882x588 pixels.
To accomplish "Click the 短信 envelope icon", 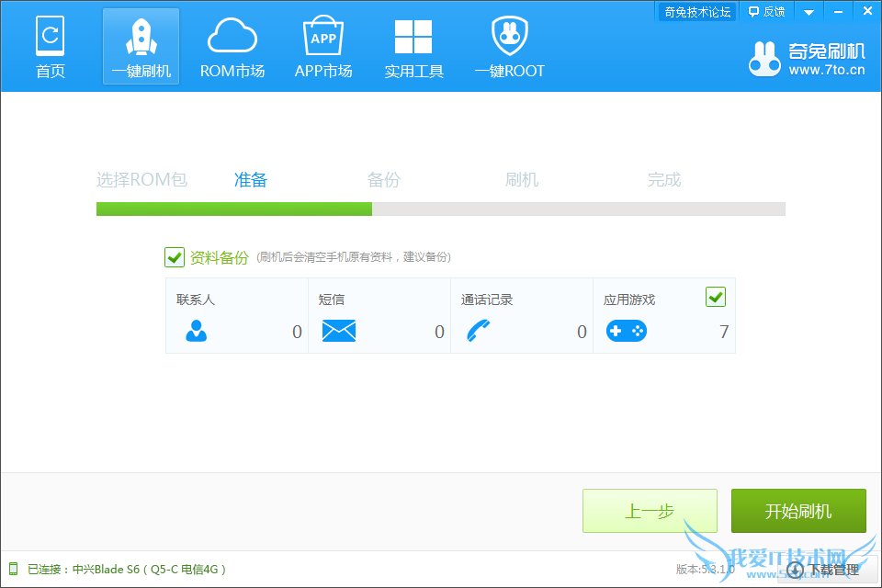I will 339,331.
